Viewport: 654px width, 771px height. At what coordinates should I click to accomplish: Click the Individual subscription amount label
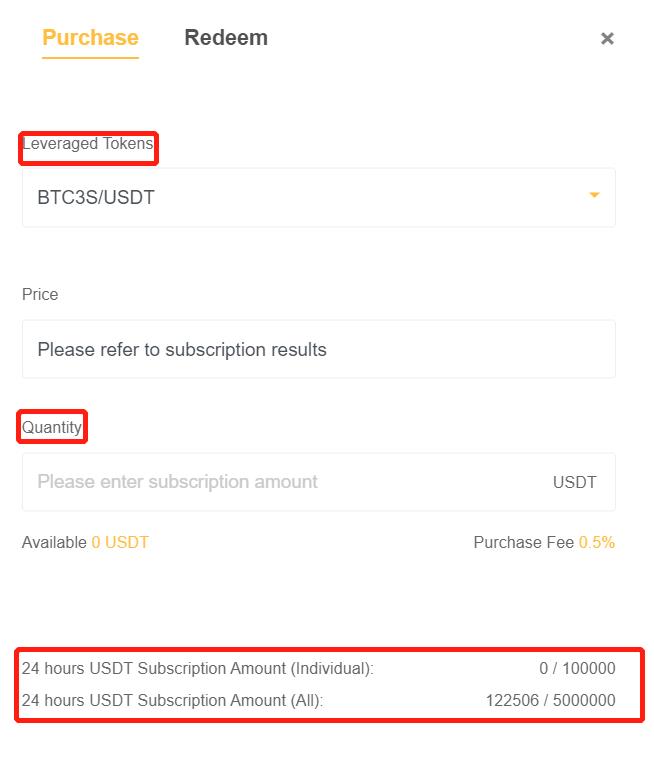(198, 669)
